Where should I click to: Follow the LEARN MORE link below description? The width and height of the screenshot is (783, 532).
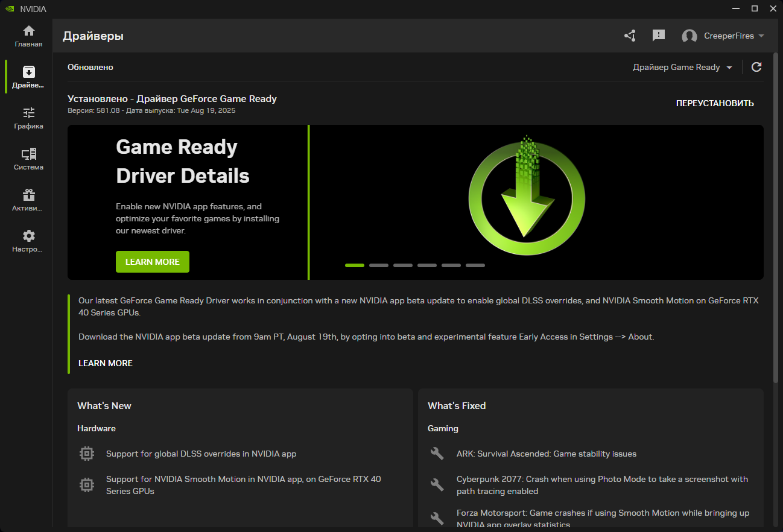tap(106, 363)
